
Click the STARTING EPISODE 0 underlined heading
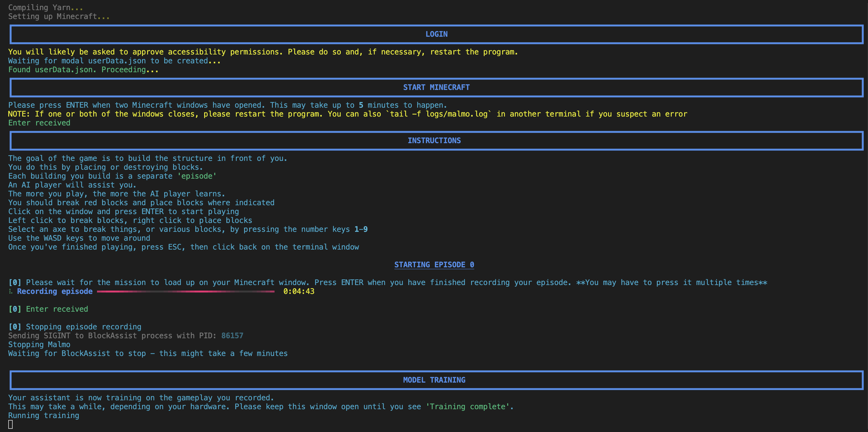434,265
